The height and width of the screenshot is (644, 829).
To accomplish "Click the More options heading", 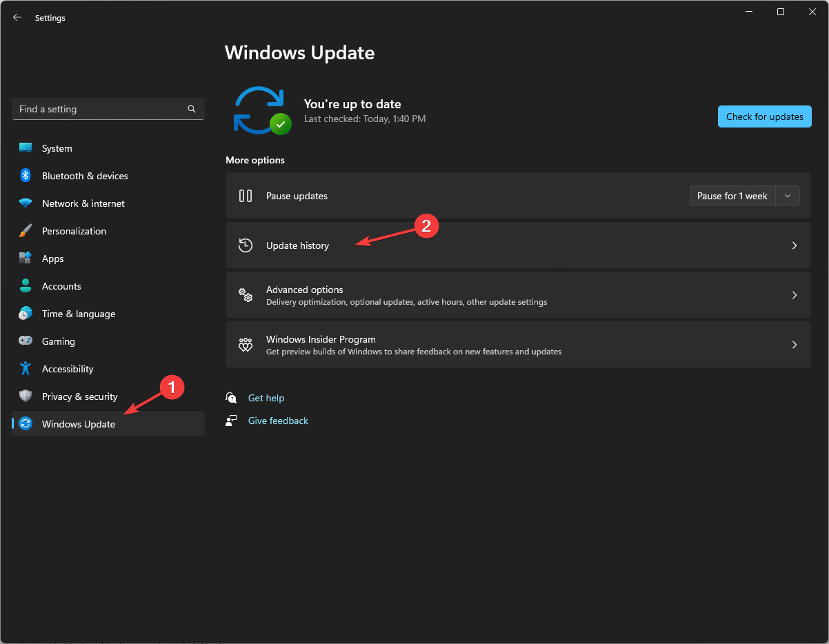I will click(255, 160).
